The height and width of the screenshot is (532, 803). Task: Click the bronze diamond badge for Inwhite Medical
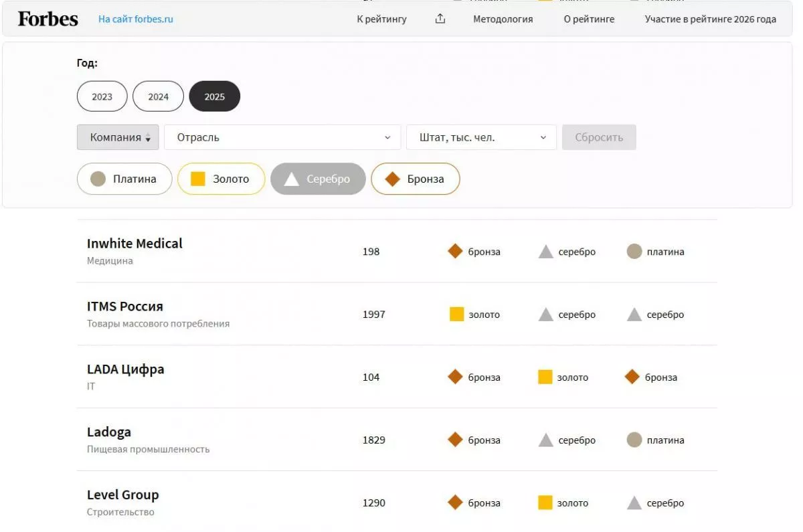(454, 251)
